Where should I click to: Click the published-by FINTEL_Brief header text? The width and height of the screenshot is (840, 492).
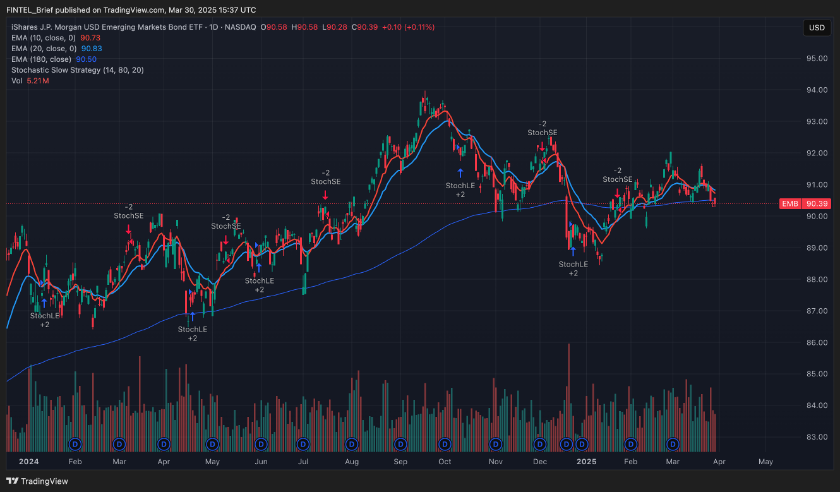pyautogui.click(x=131, y=10)
